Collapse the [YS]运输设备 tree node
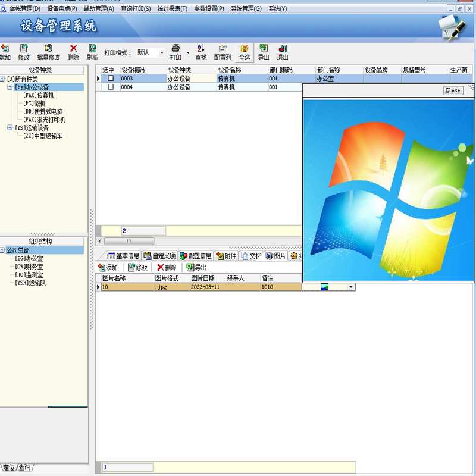 point(10,127)
